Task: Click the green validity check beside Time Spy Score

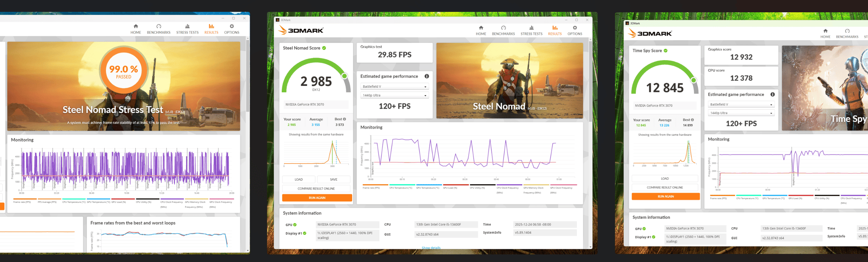Action: click(665, 50)
